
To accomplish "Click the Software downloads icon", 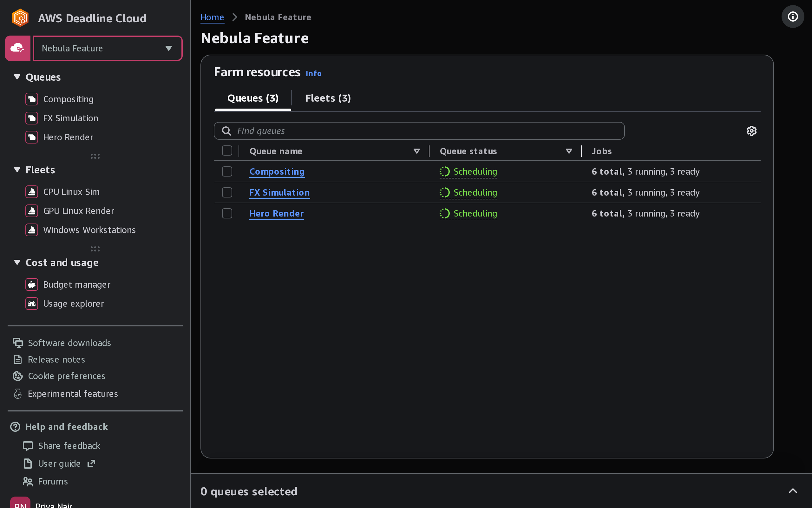I will (x=18, y=343).
